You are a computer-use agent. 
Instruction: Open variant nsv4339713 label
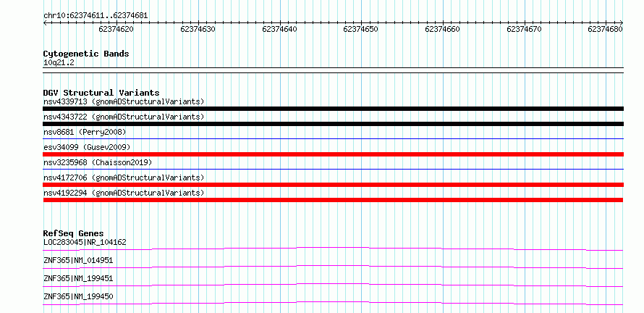pos(124,101)
